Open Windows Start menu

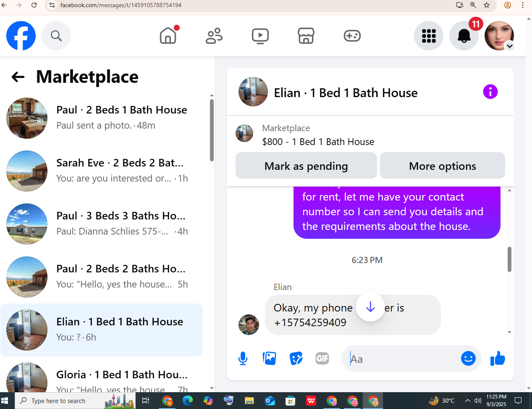5,401
